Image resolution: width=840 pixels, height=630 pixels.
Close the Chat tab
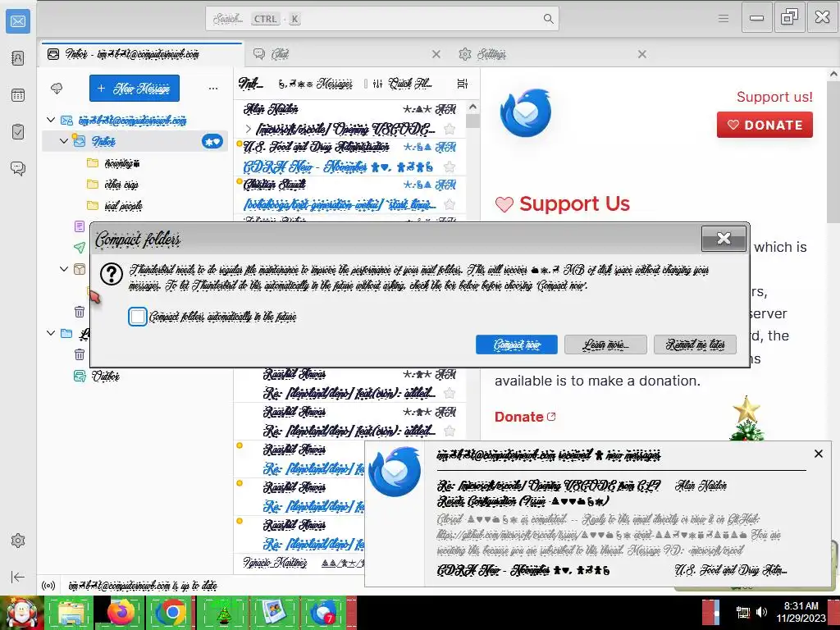coord(436,54)
